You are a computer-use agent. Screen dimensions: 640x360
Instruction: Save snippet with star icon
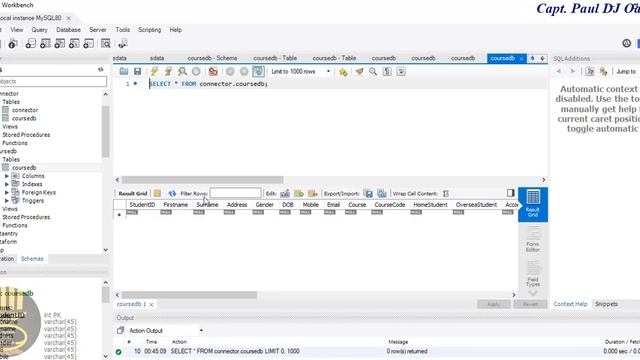[343, 72]
